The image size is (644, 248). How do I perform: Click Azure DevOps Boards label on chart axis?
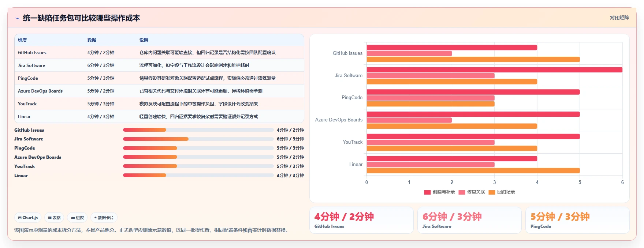point(339,120)
